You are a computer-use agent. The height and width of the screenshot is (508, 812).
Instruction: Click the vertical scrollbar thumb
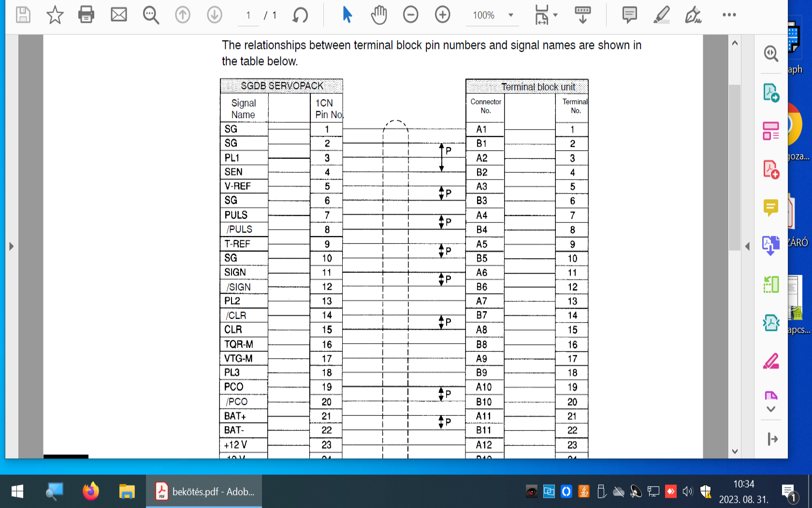point(735,167)
